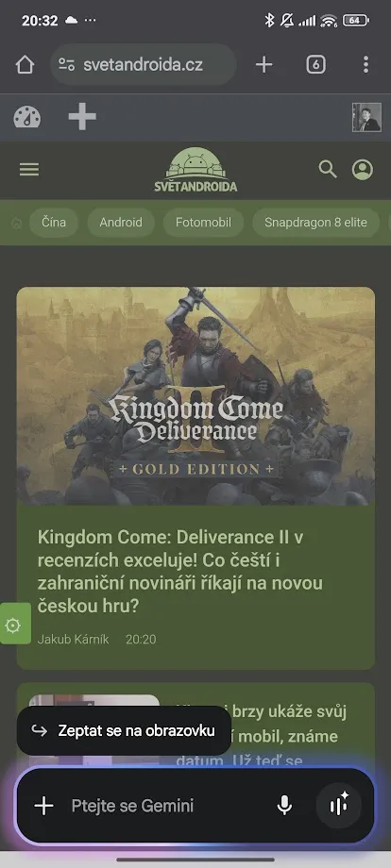Open a new tab with plus icon
Viewport: 391px width, 868px height.
pos(263,65)
